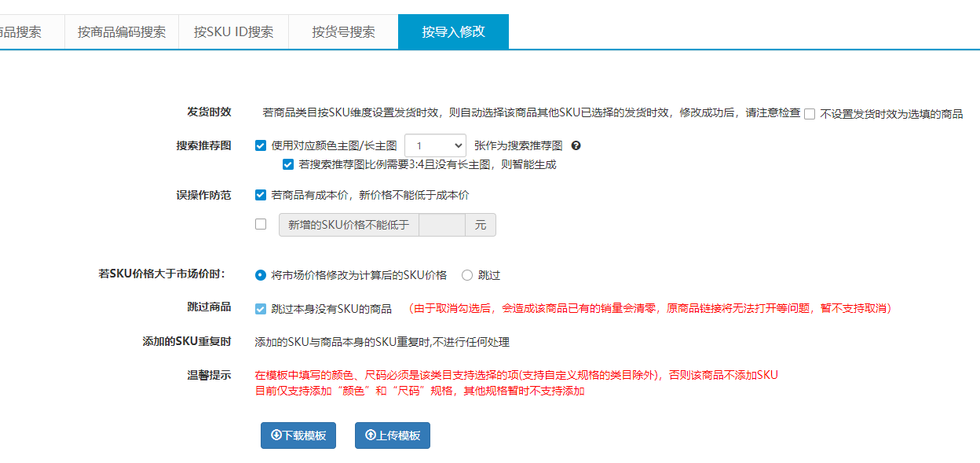Expand the main image count dropdown
This screenshot has width=980, height=463.
[435, 146]
